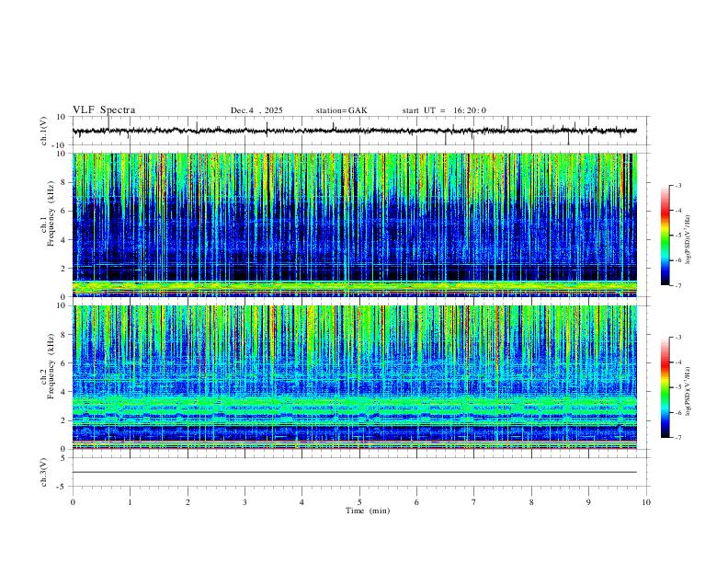This screenshot has height=563, width=728.
Task: Click the time axis tick label "0"
Action: (73, 502)
